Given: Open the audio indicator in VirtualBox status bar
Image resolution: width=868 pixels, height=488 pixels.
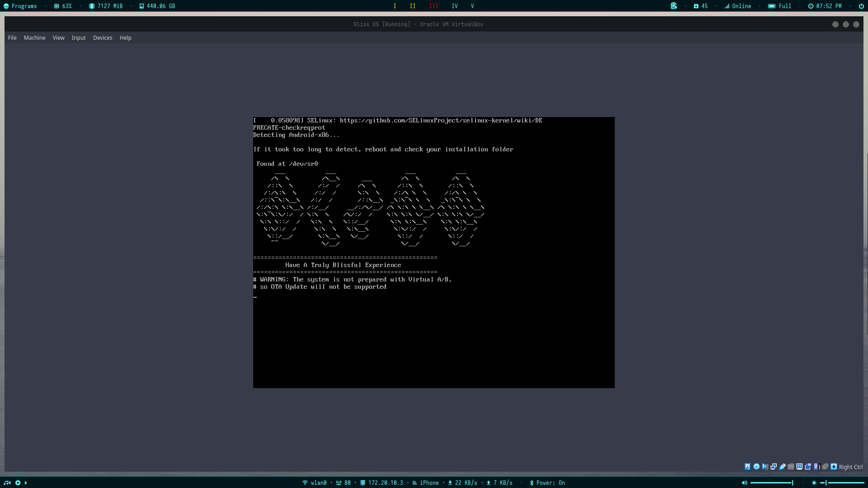Looking at the screenshot, I should [765, 467].
